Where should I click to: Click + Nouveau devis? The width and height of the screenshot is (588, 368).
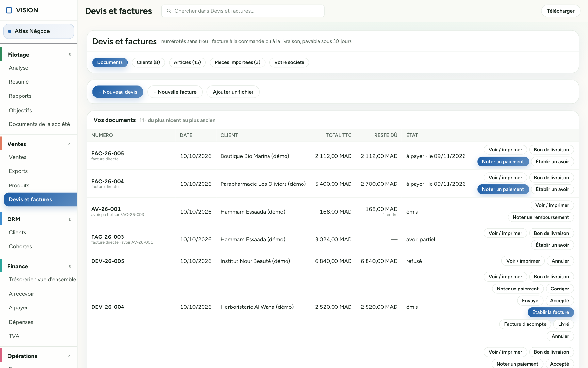(x=118, y=92)
